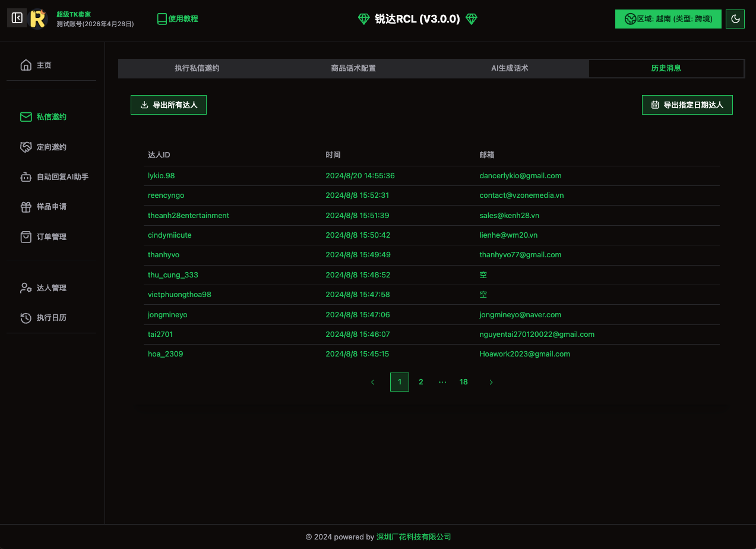Click the 导出所有达人 export button
The width and height of the screenshot is (756, 549).
click(x=169, y=105)
